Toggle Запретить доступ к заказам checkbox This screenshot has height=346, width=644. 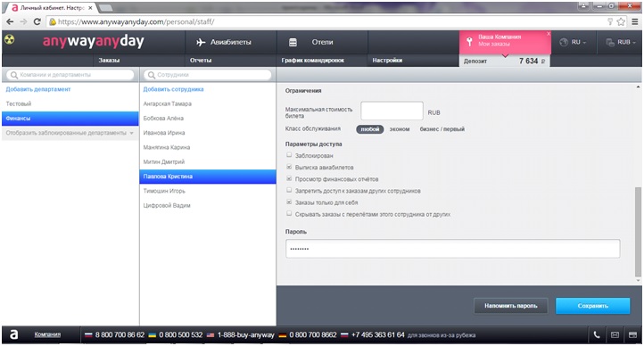point(289,191)
